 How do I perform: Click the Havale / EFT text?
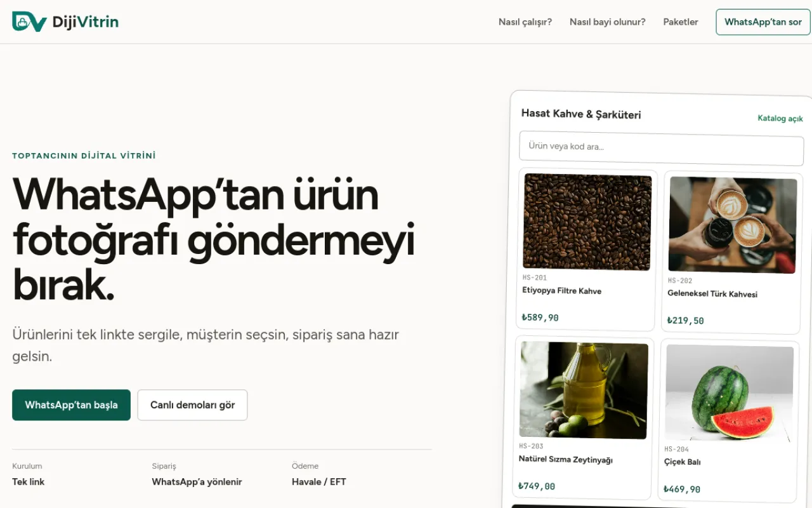coord(319,482)
